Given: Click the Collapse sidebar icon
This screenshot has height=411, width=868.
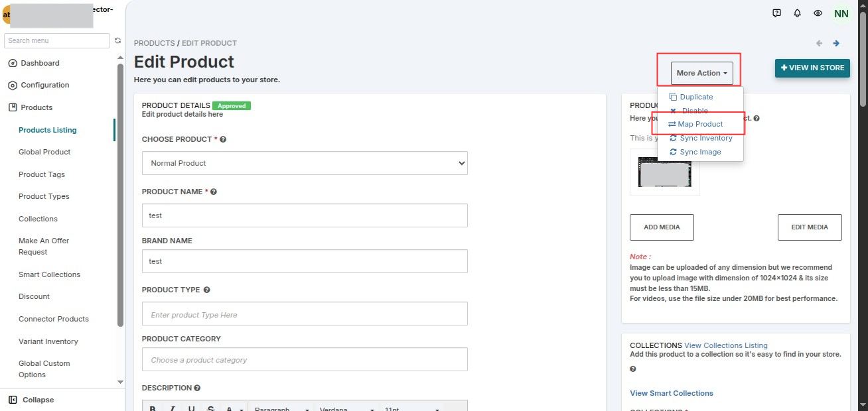Looking at the screenshot, I should pos(13,400).
